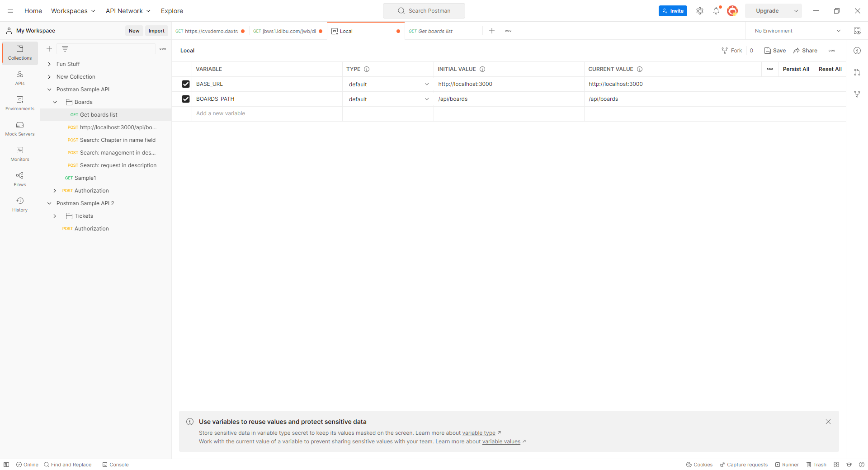Show info for CURRENT VALUE column
Screen dimensions: 868x470
(640, 69)
